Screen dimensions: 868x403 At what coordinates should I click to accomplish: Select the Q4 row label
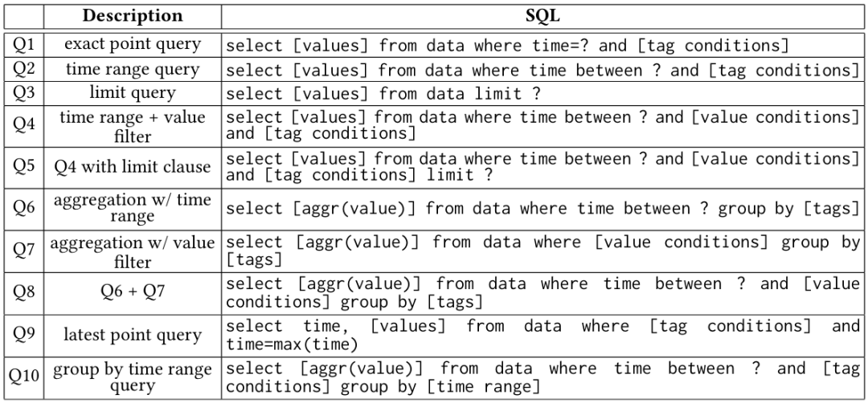[24, 125]
